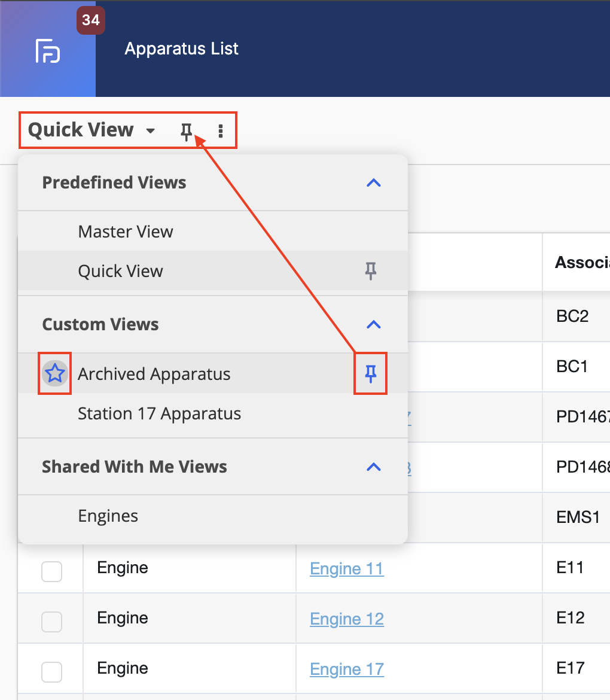
Task: Select the Quick View menu entry
Action: coord(213,271)
